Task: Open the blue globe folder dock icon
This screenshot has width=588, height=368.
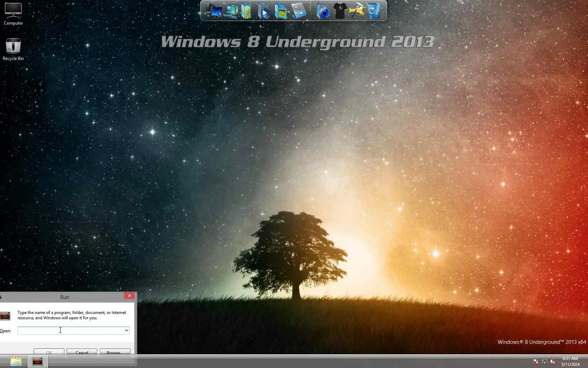Action: coord(323,11)
